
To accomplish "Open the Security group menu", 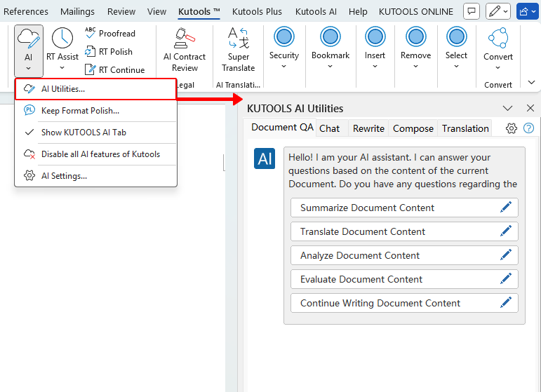I will pos(284,48).
